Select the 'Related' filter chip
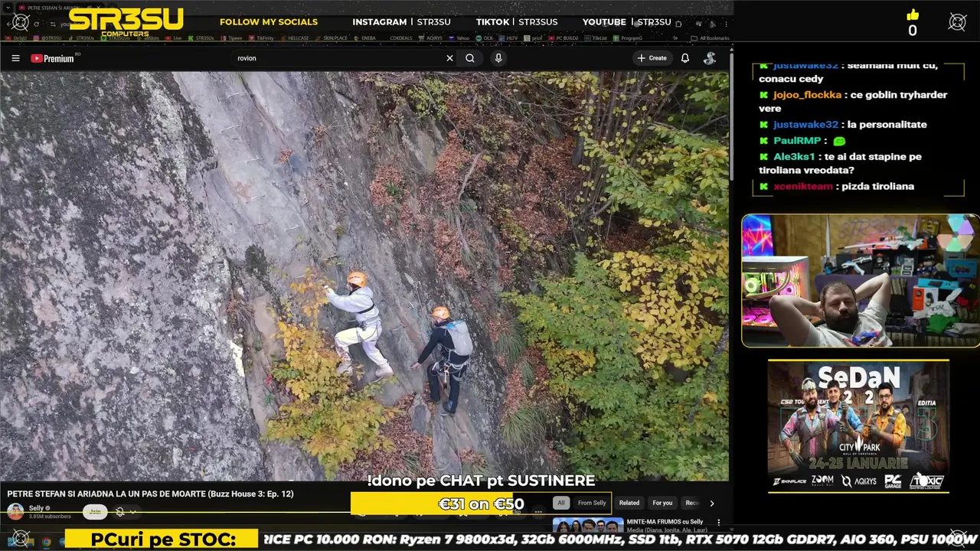Image resolution: width=980 pixels, height=551 pixels. (629, 503)
